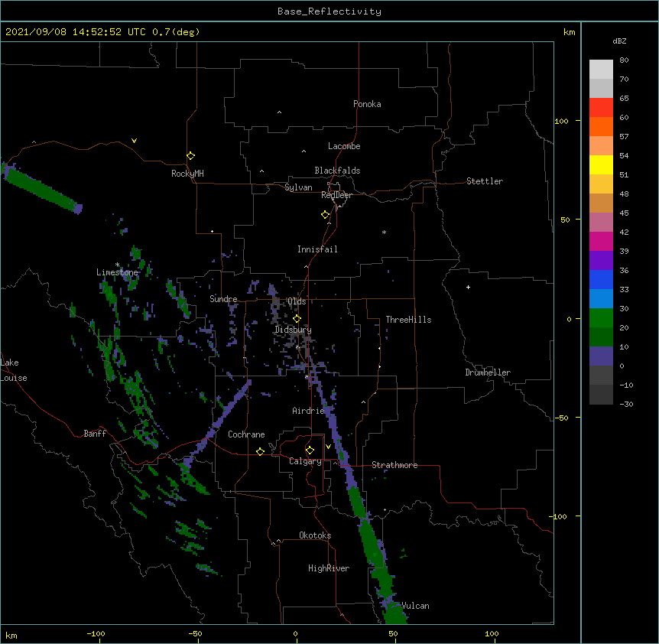
Task: Click the Blackfalds label
Action: pyautogui.click(x=337, y=171)
